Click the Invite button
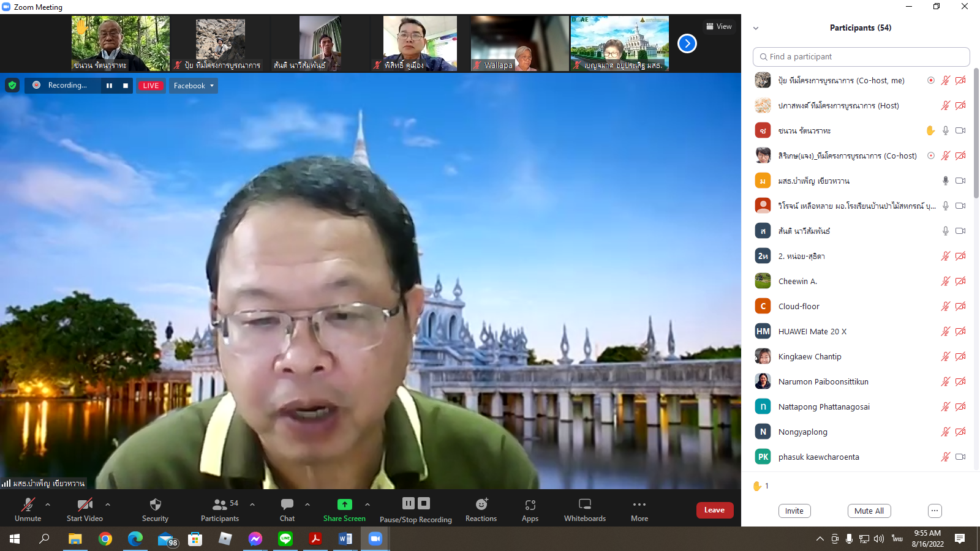 pos(794,511)
